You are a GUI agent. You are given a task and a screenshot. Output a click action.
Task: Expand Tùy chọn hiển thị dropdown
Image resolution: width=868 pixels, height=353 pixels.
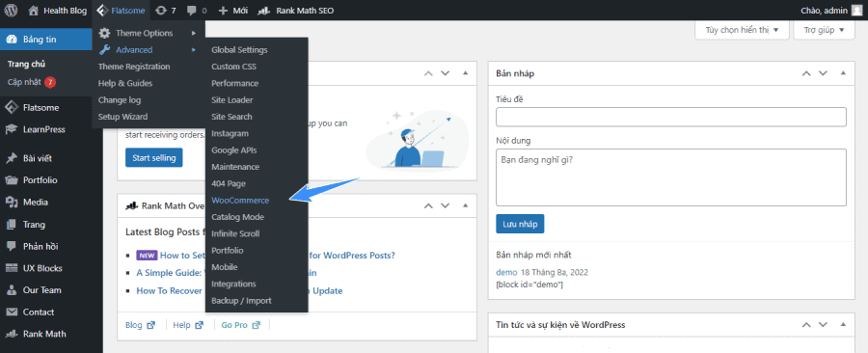click(742, 30)
